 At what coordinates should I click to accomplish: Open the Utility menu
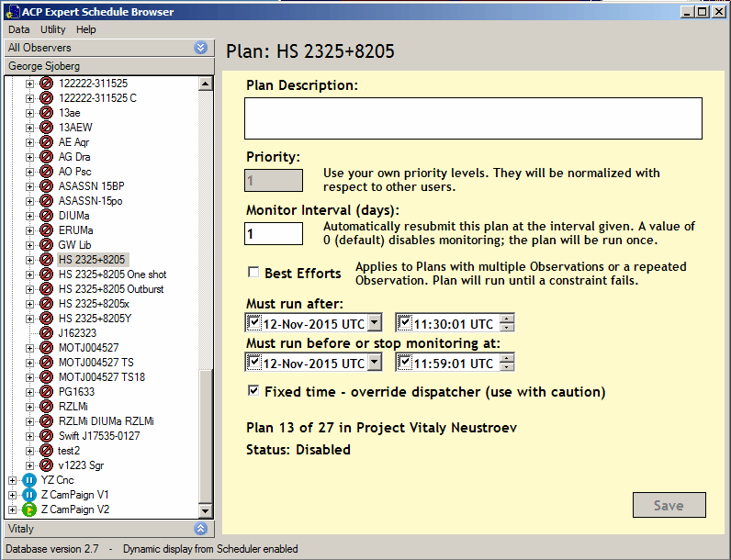[53, 29]
